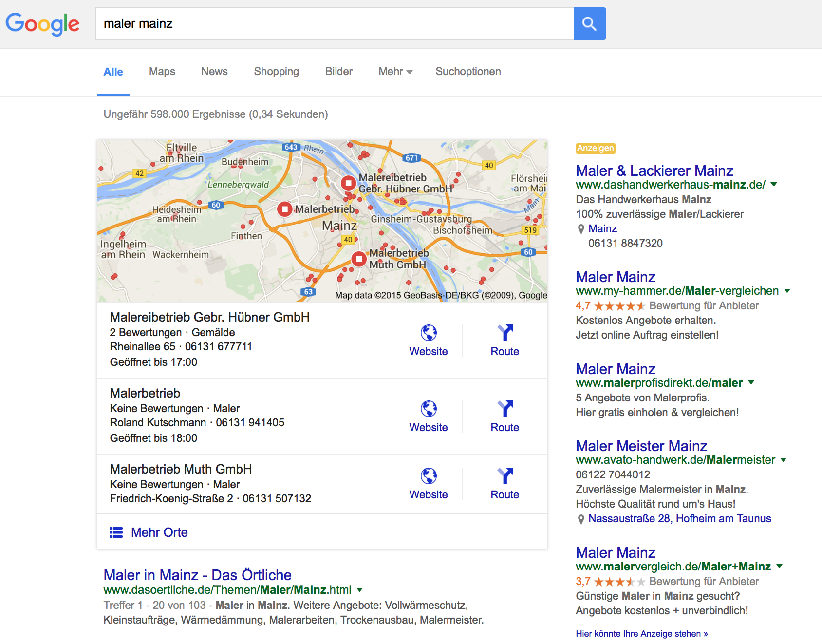Screen dimensions: 822x644
Task: Expand the Mehr dropdown menu
Action: (x=395, y=72)
